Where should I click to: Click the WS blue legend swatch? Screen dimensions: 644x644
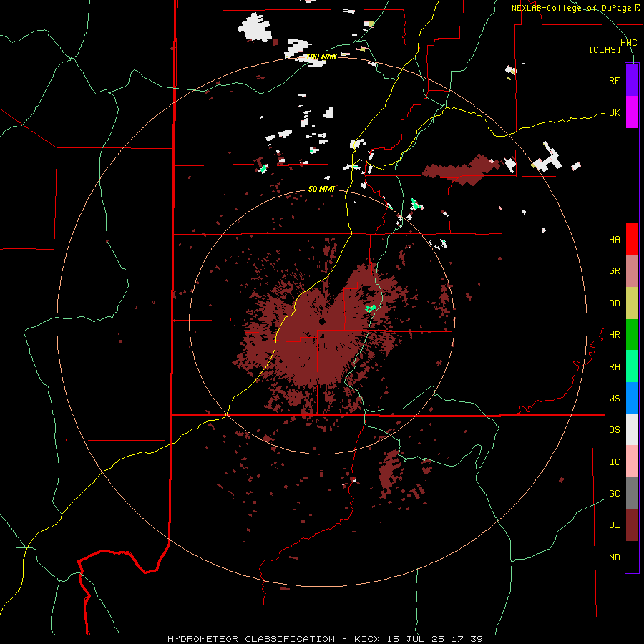click(x=632, y=398)
